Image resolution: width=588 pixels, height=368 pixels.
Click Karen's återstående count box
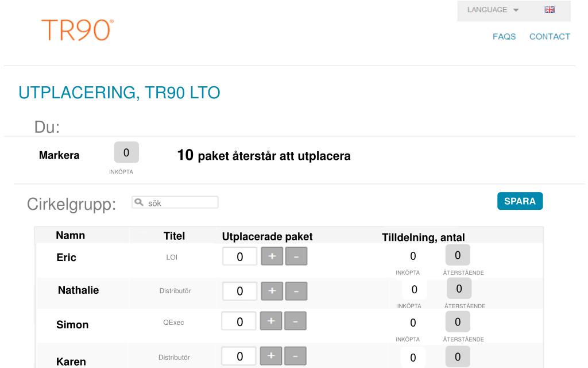tap(458, 356)
